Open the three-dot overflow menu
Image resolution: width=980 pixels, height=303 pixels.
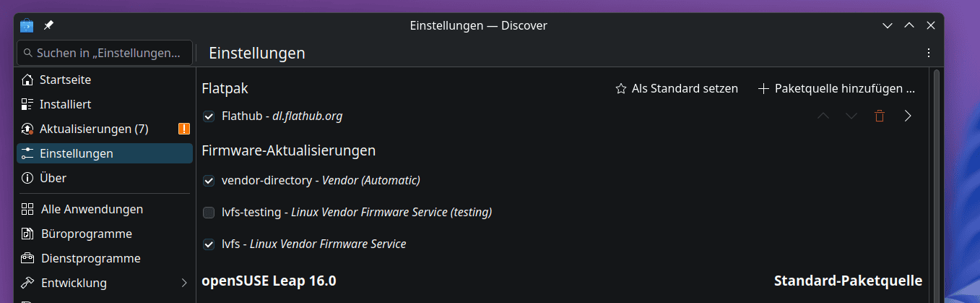(929, 53)
